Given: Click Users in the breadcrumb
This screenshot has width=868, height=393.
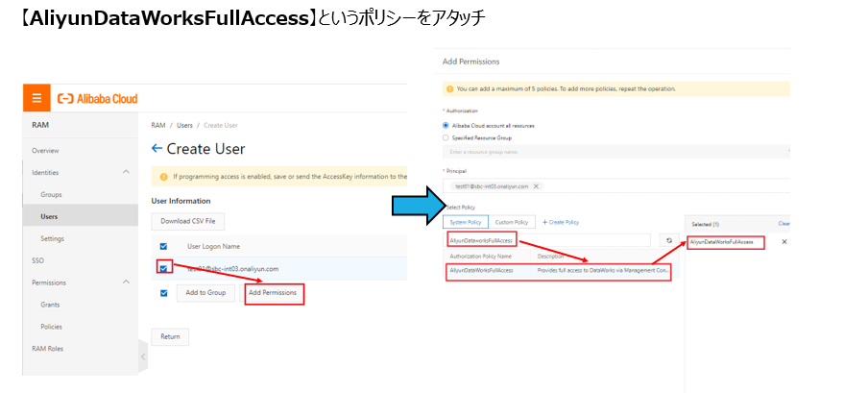Looking at the screenshot, I should (184, 125).
